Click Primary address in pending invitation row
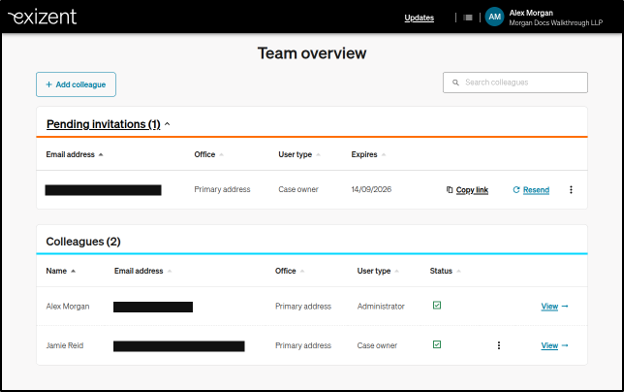 222,189
